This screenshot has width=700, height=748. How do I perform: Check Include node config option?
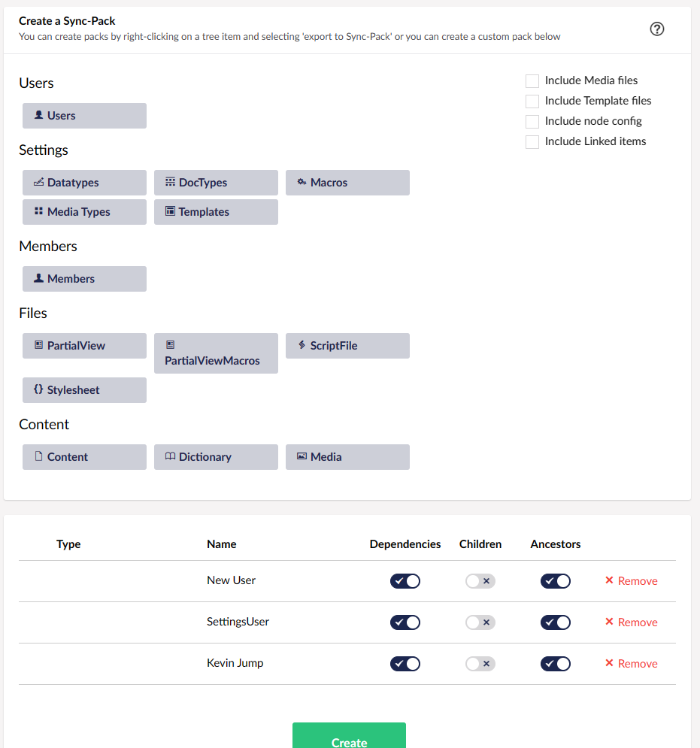(x=532, y=121)
